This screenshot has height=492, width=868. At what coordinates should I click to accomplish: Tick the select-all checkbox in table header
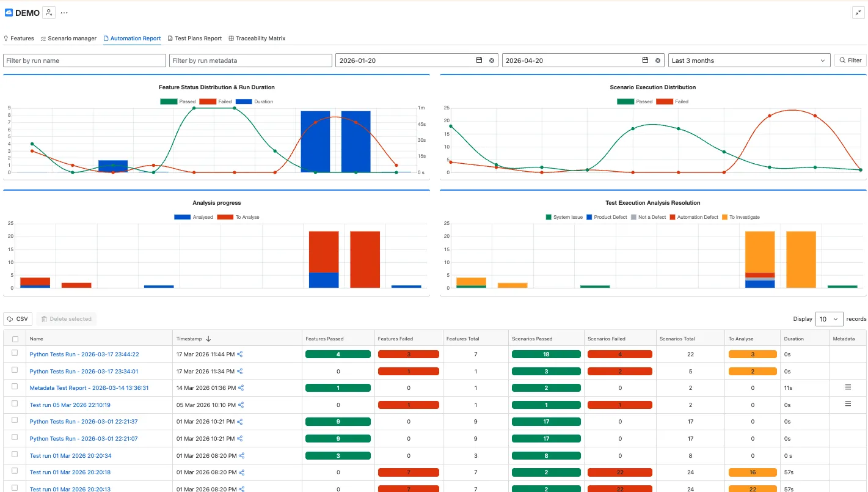pos(15,339)
